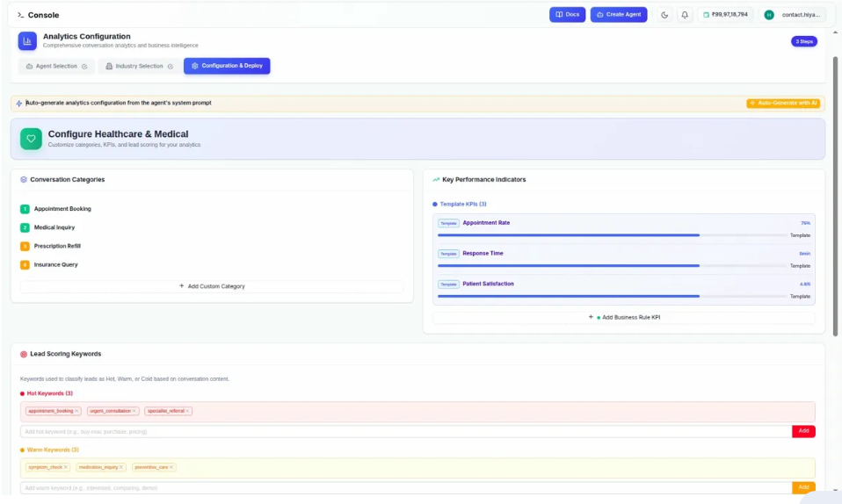Click the lightning bolt auto-generate icon

(18, 103)
